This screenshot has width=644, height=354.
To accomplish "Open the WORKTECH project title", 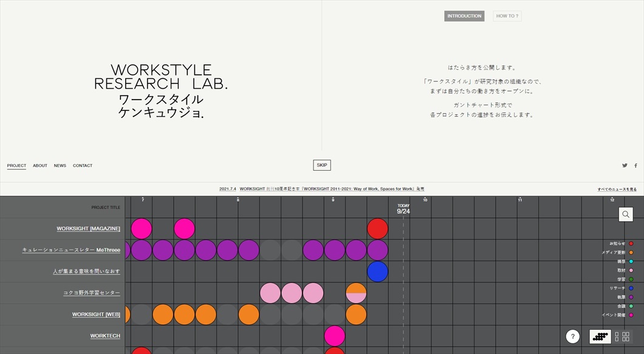I will click(x=105, y=336).
